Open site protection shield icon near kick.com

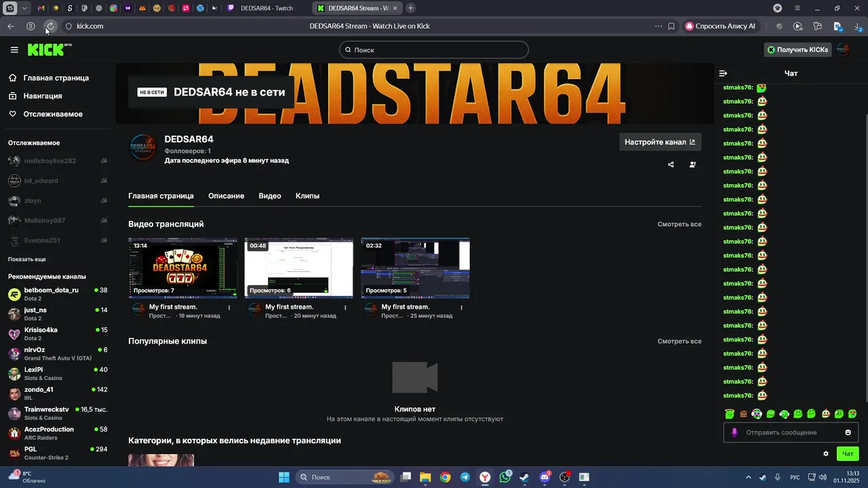coord(68,26)
